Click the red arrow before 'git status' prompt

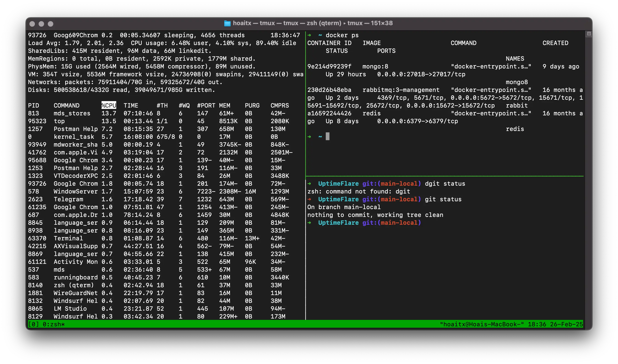309,199
